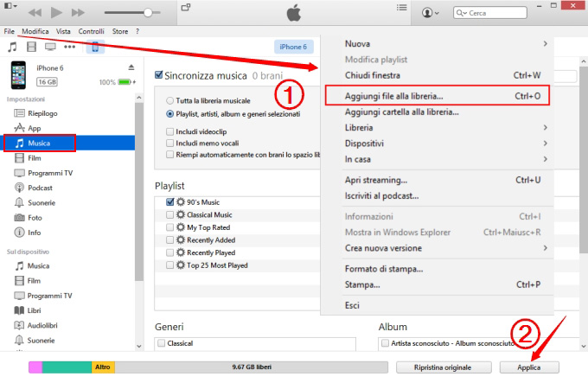Click the play button
Screen dimensions: 588x383
pos(56,12)
